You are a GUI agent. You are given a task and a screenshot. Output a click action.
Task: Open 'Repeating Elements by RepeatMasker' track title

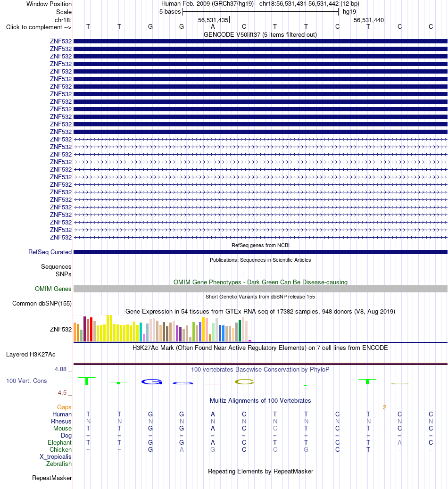pos(260,472)
